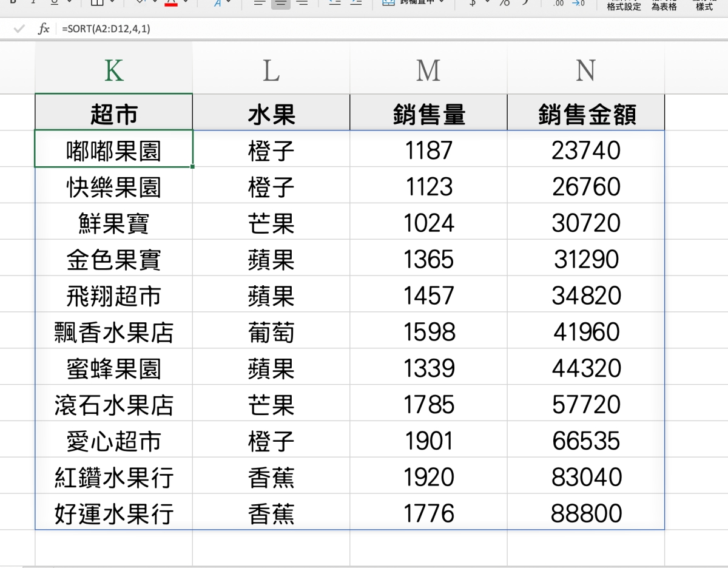
Task: Click the 銷售金額 header cell
Action: (x=586, y=112)
